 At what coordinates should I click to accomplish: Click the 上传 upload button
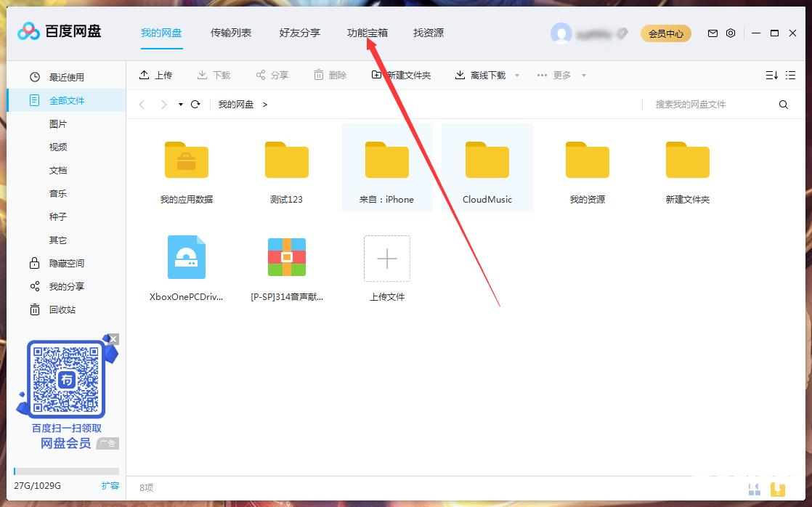click(x=155, y=75)
